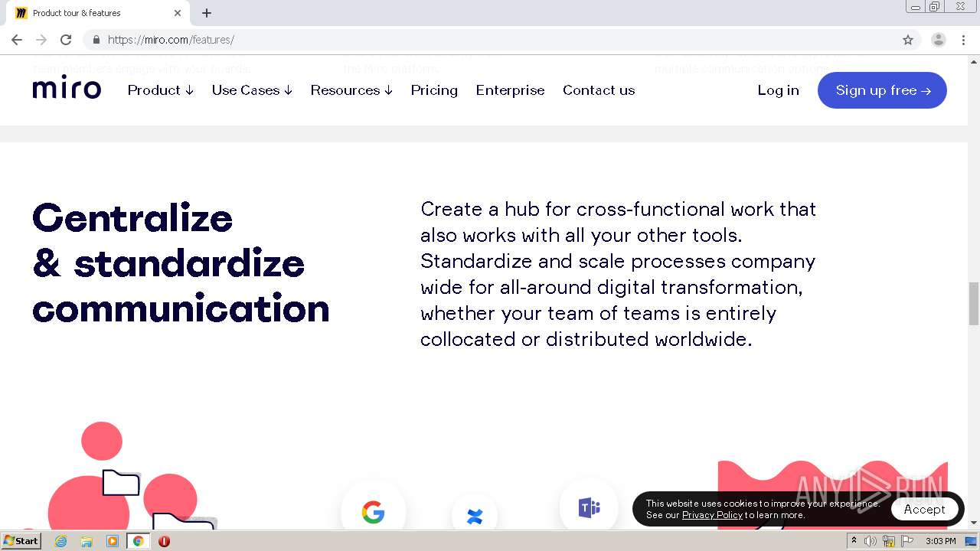Go back in browser history
The width and height of the screenshot is (980, 551).
17,40
